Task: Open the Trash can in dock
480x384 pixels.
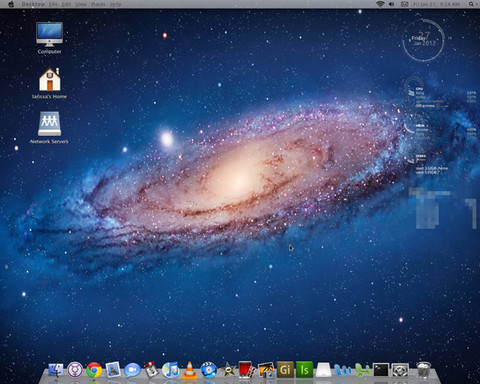Action: pyautogui.click(x=423, y=370)
